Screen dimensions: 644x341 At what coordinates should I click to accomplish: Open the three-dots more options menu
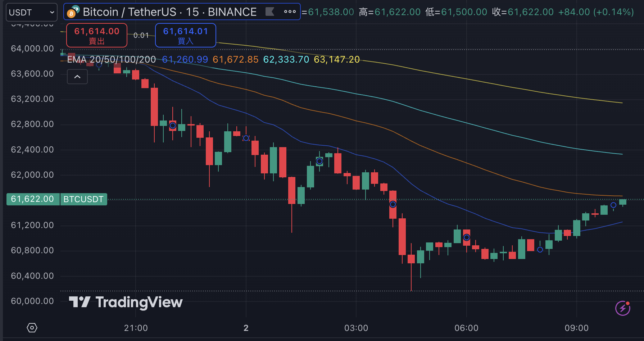pos(290,12)
